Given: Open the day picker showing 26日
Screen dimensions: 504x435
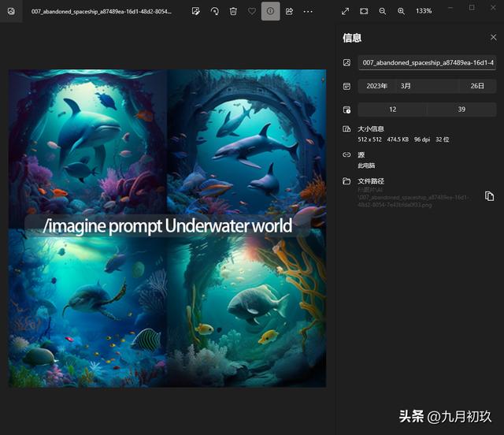Looking at the screenshot, I should [x=477, y=86].
